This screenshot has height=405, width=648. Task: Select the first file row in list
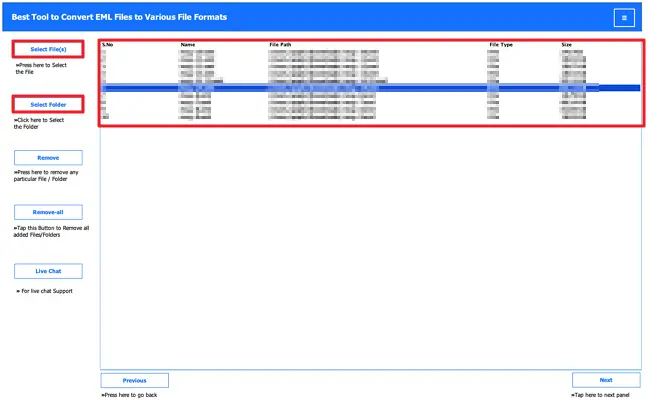[x=371, y=52]
